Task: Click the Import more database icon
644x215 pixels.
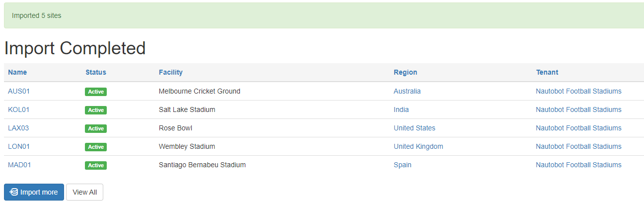Action: tap(14, 192)
